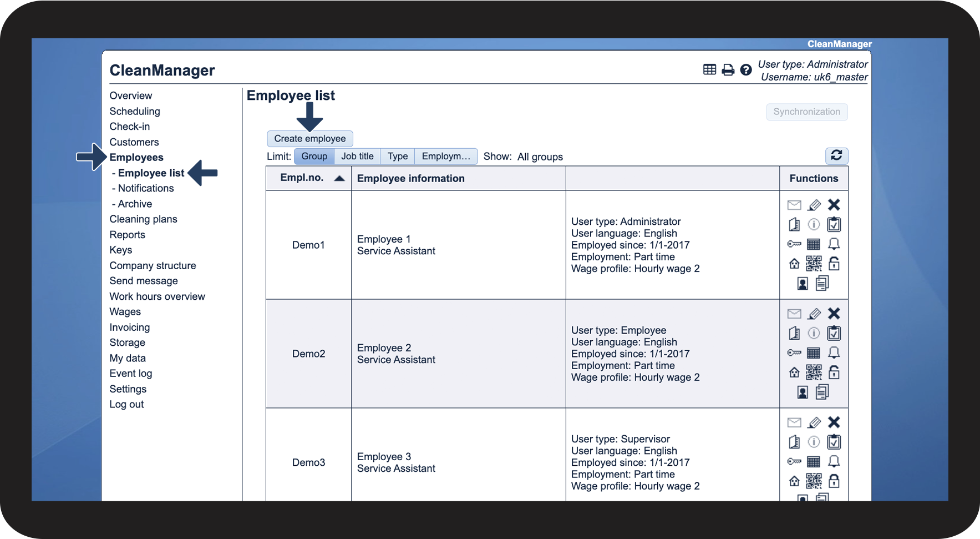Open the help question mark icon
The height and width of the screenshot is (539, 980).
[x=746, y=69]
